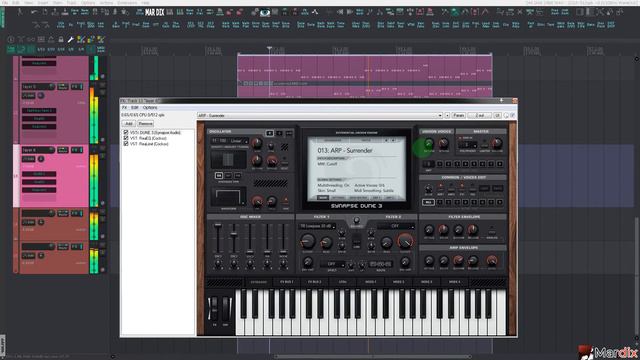Viewport: 640px width, 360px height.
Task: Click the Filter Envelope attack knob
Action: [429, 230]
